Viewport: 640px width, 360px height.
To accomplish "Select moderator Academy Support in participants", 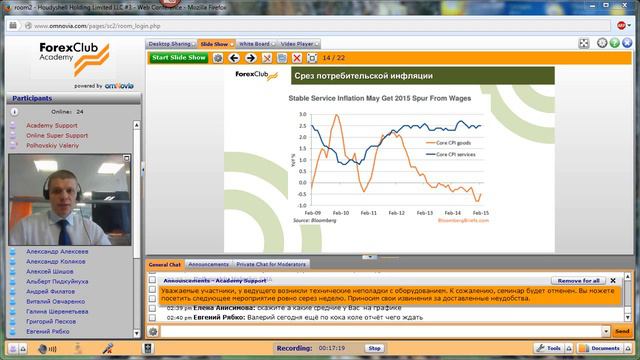I will (52, 125).
